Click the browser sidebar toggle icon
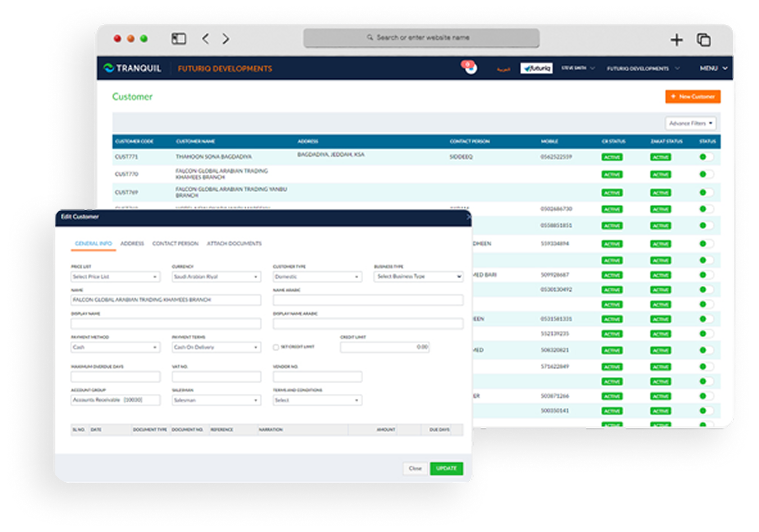 (x=178, y=39)
